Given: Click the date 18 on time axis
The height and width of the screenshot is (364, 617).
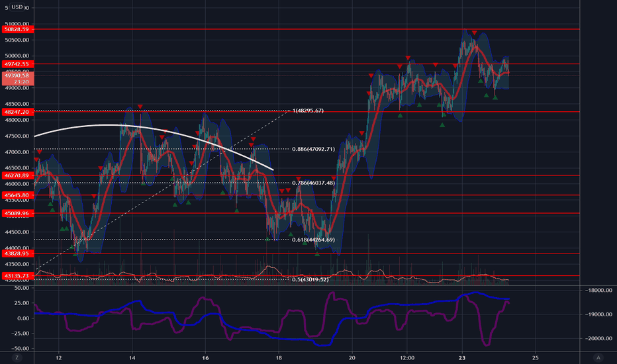Looking at the screenshot, I should tap(279, 357).
